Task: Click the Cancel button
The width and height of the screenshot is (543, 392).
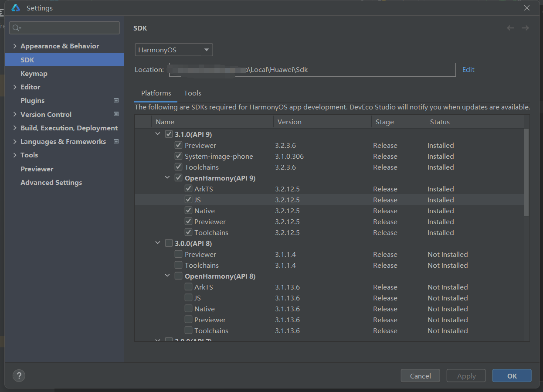Action: click(x=421, y=376)
